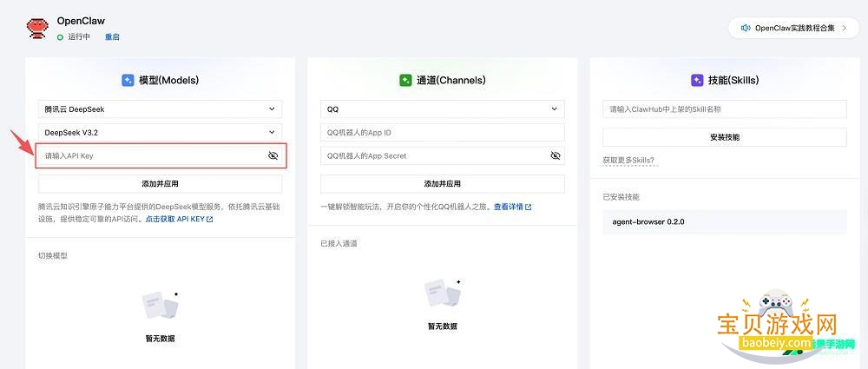The image size is (868, 369).
Task: Select the agent-browser 0.2.0 installed skill
Action: (725, 221)
